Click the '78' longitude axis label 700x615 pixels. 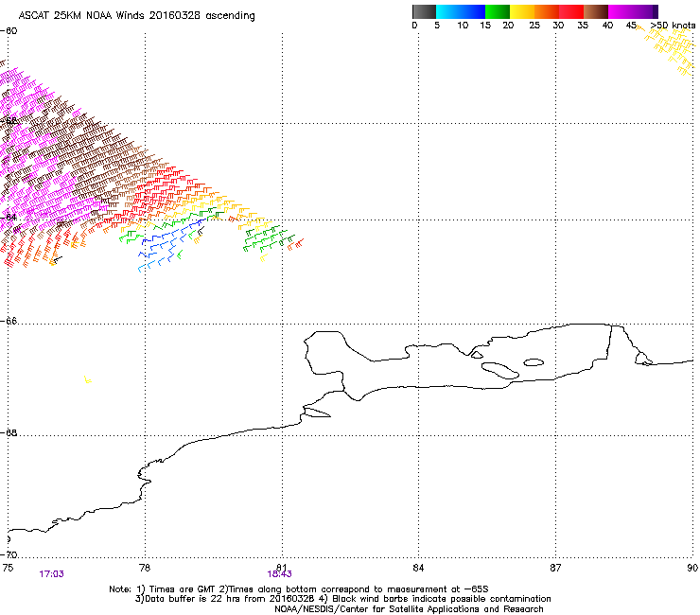tap(145, 568)
